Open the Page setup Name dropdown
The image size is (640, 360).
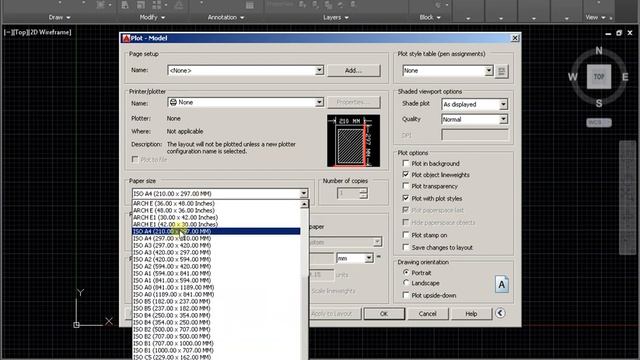pyautogui.click(x=319, y=70)
